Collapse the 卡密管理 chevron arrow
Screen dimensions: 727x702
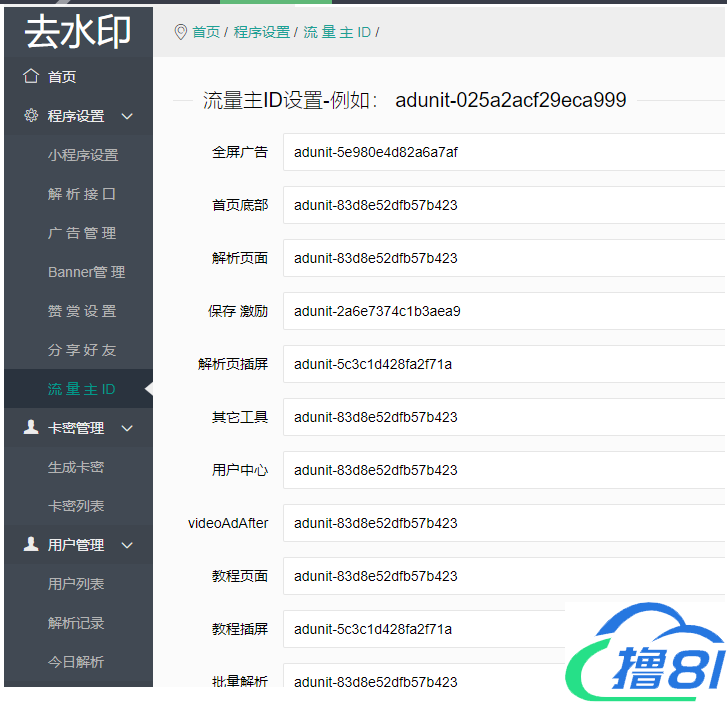pyautogui.click(x=127, y=428)
